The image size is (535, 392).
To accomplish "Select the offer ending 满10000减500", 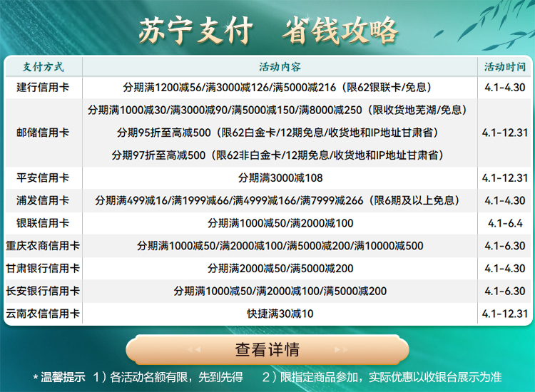I will click(280, 246).
